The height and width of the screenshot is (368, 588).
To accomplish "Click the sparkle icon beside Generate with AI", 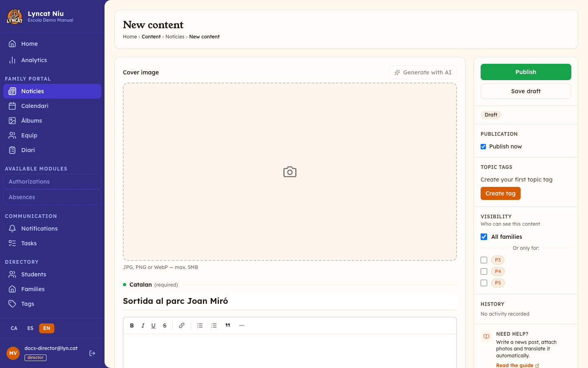I will coord(397,72).
